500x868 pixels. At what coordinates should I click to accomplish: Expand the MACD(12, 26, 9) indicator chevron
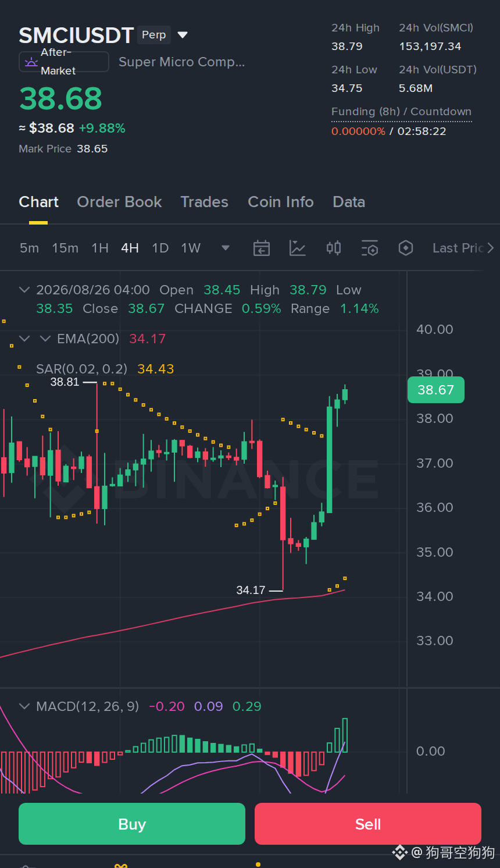coord(24,706)
